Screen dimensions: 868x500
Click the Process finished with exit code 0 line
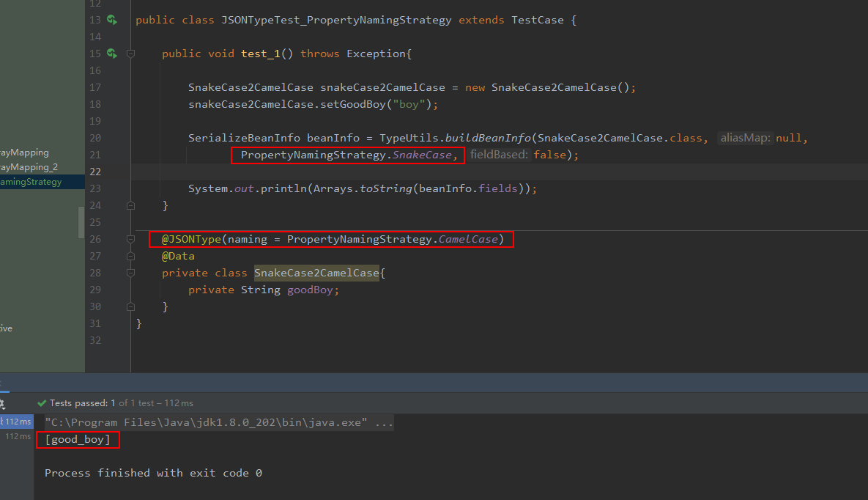(153, 473)
